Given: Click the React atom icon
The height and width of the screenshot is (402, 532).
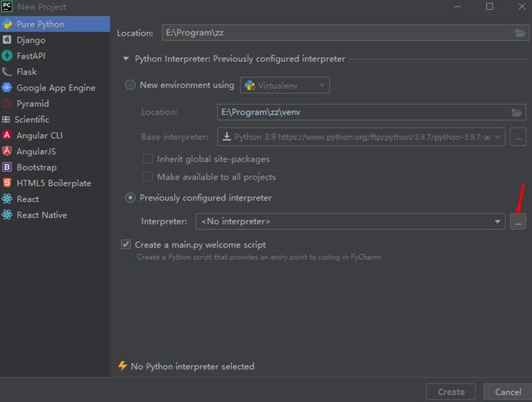Looking at the screenshot, I should click(x=7, y=199).
